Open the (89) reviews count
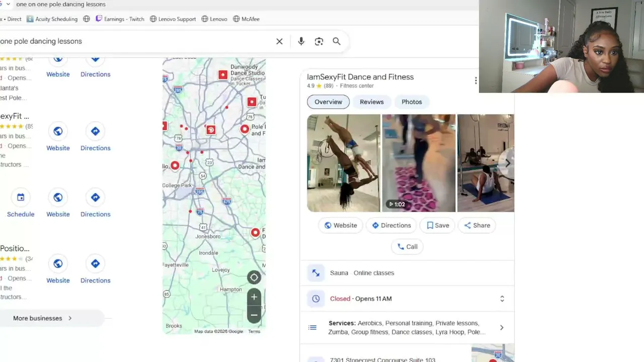The height and width of the screenshot is (362, 644). [x=328, y=86]
